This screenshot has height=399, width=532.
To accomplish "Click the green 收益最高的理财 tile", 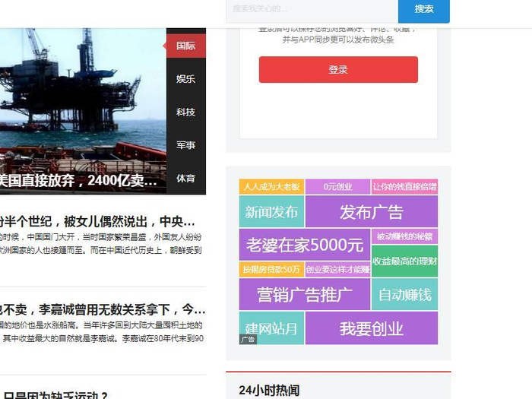I will [x=405, y=261].
